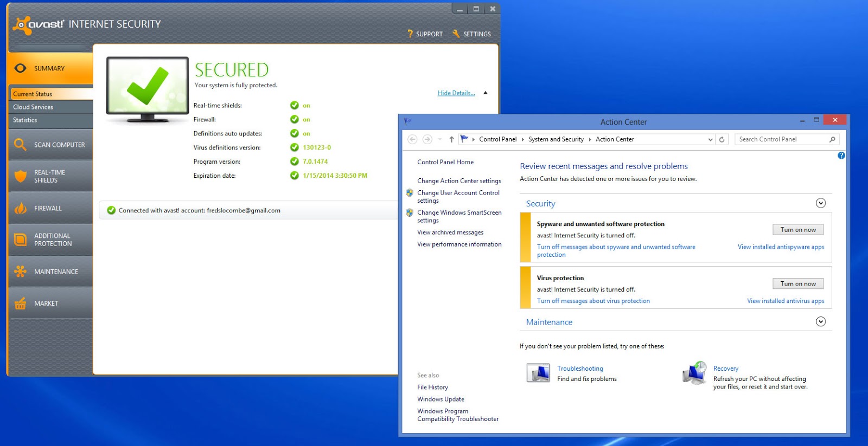Click the Action Center Forward arrow
868x446 pixels.
tap(427, 139)
